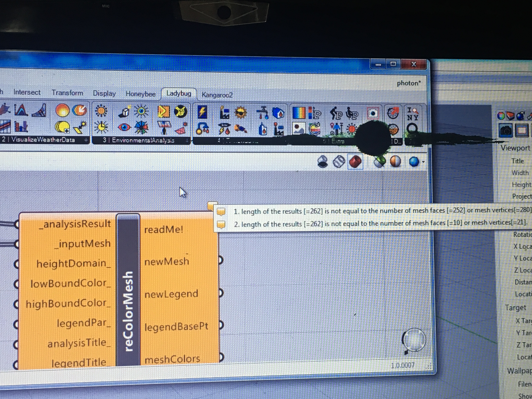
Task: Click the newMesh output grip
Action: [x=221, y=260]
